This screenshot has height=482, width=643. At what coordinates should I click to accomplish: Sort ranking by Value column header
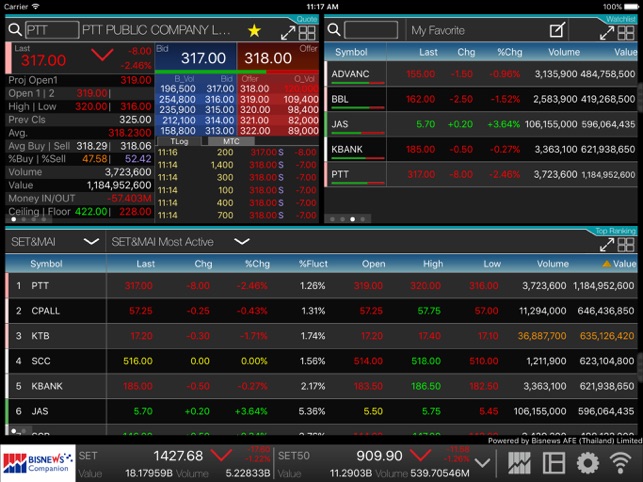[x=620, y=264]
